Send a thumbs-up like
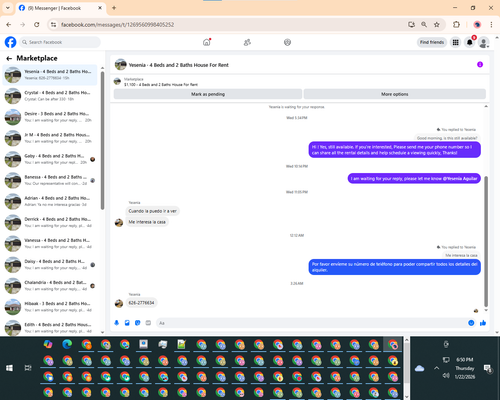The height and width of the screenshot is (400, 500). (x=483, y=323)
